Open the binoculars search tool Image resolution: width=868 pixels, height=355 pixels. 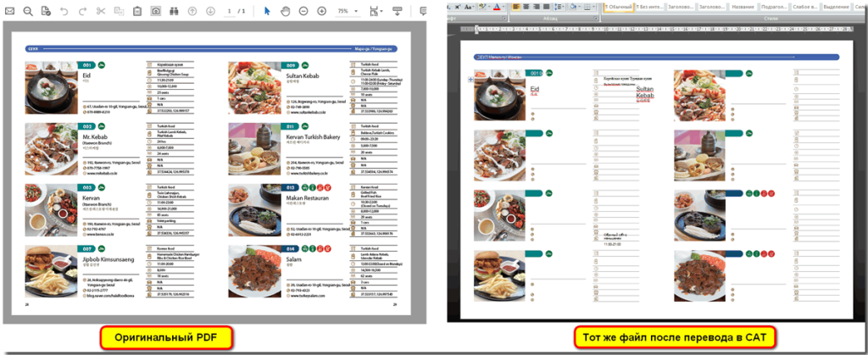175,11
